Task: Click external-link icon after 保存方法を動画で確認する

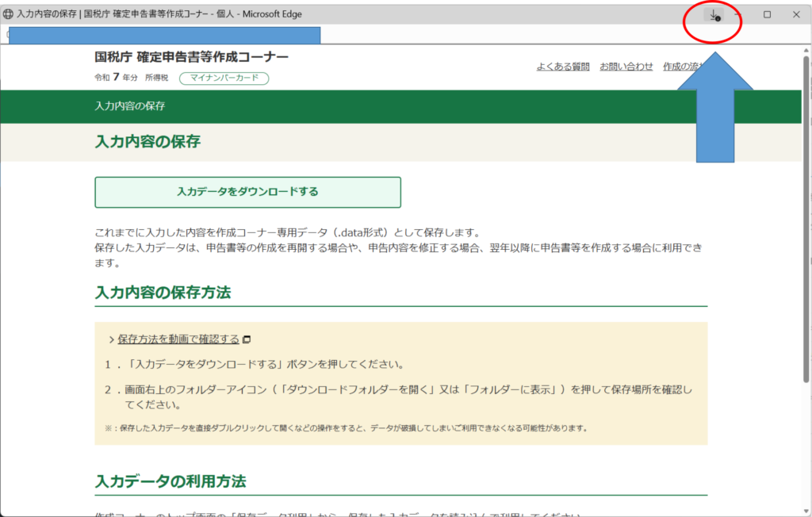Action: click(247, 339)
